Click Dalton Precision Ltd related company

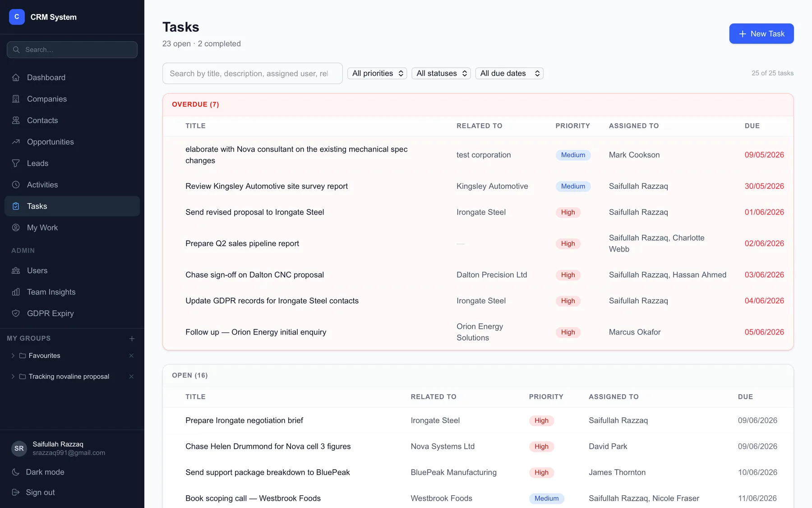(492, 275)
